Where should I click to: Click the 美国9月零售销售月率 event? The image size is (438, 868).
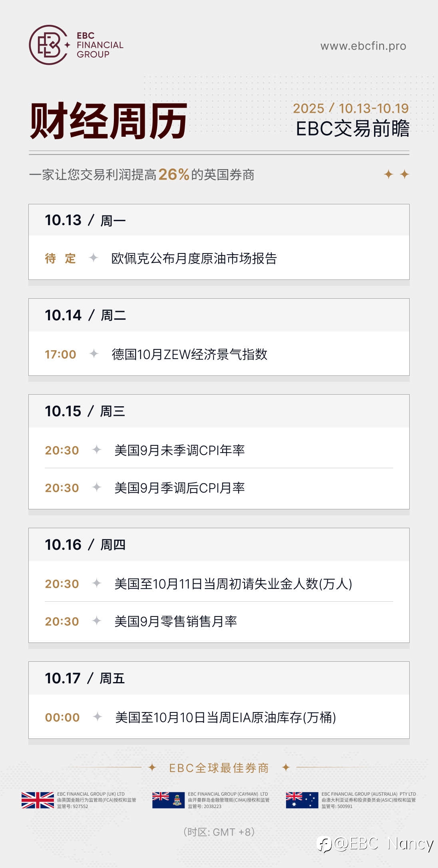click(176, 621)
